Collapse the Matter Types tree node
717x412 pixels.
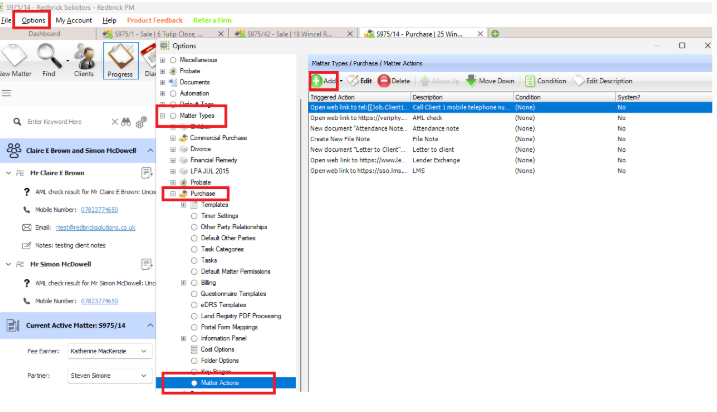coord(162,116)
